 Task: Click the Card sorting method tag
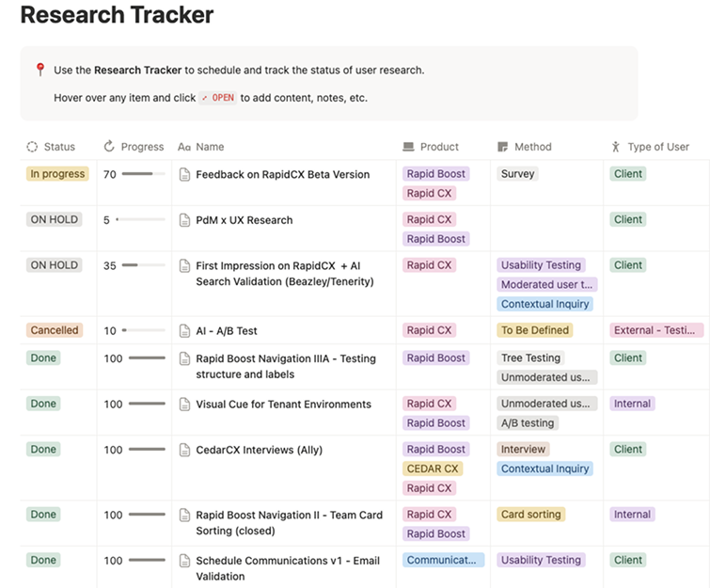530,515
